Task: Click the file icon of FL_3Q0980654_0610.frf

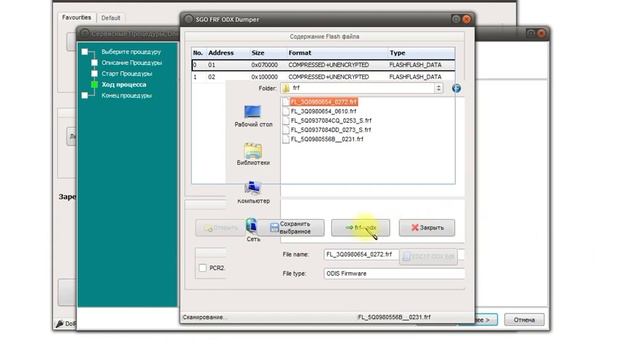Action: pos(286,111)
